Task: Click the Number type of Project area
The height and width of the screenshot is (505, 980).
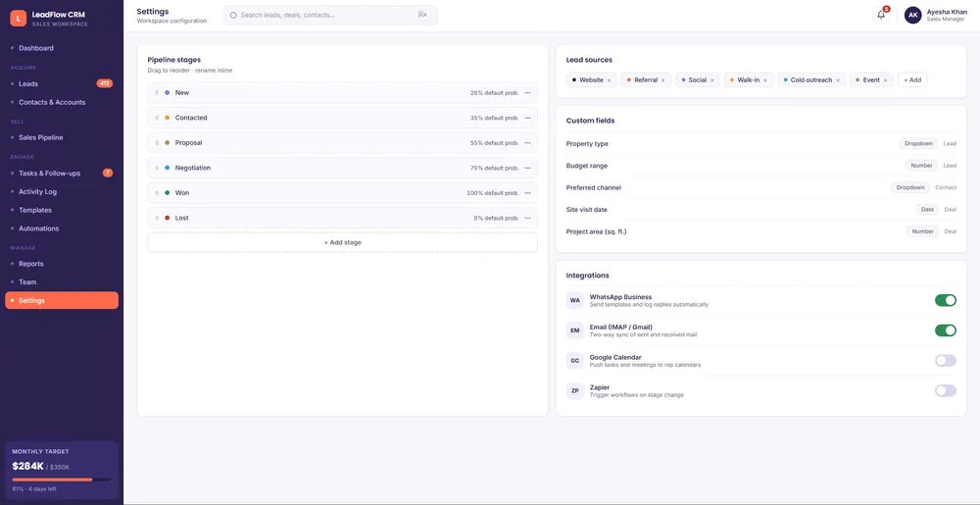Action: 922,231
